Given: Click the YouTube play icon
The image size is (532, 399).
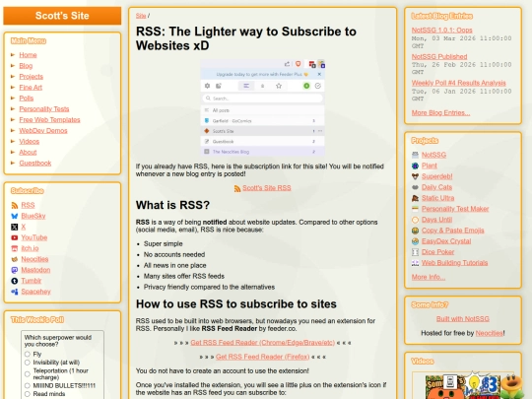Looking at the screenshot, I should pyautogui.click(x=14, y=237).
